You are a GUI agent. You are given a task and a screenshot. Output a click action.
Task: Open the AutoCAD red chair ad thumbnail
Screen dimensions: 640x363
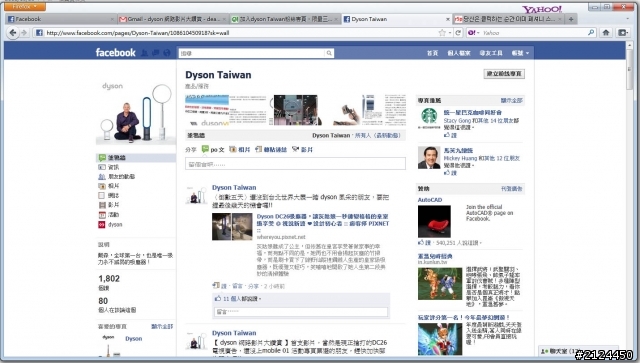(x=434, y=221)
